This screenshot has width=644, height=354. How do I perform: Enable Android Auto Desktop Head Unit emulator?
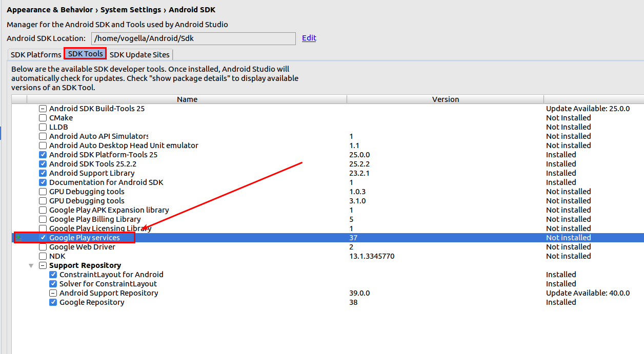(43, 145)
